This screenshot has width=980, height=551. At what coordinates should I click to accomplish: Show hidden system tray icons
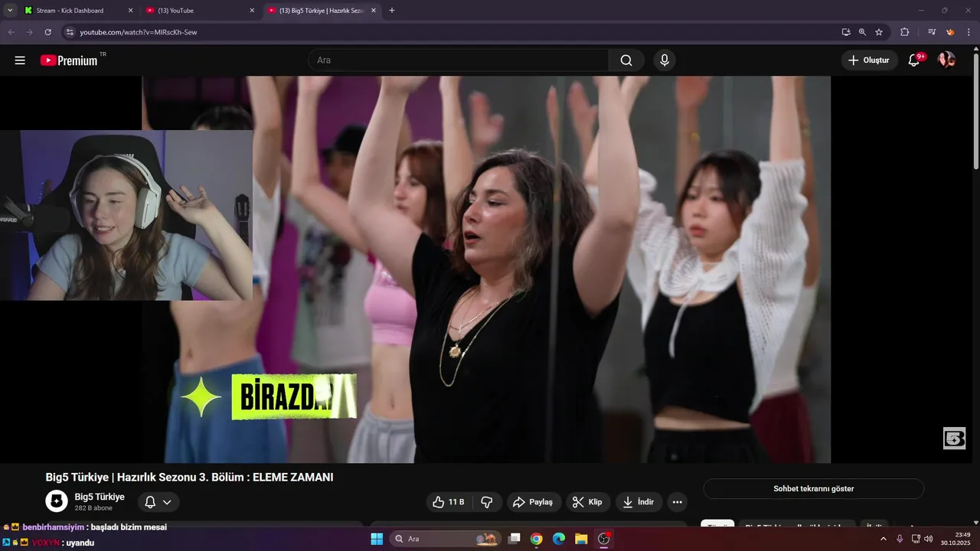[884, 539]
